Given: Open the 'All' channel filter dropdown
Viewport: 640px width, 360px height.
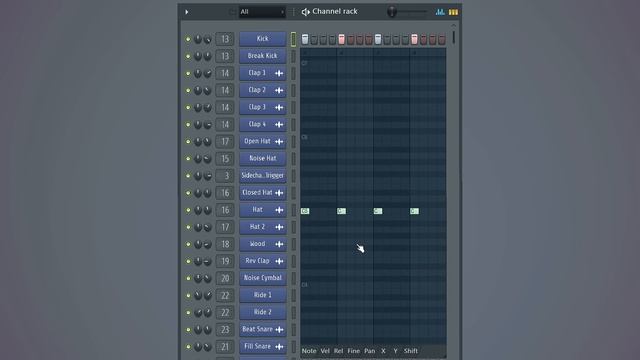Looking at the screenshot, I should click(x=262, y=12).
